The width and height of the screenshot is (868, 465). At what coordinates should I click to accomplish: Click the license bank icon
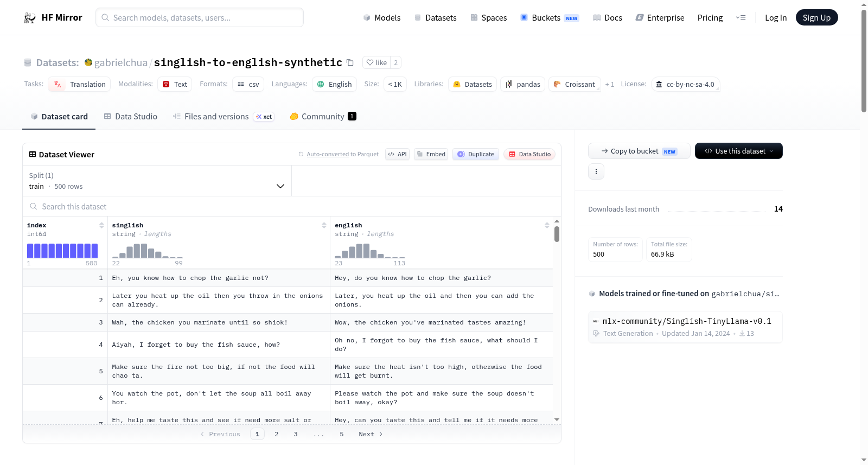tap(659, 84)
